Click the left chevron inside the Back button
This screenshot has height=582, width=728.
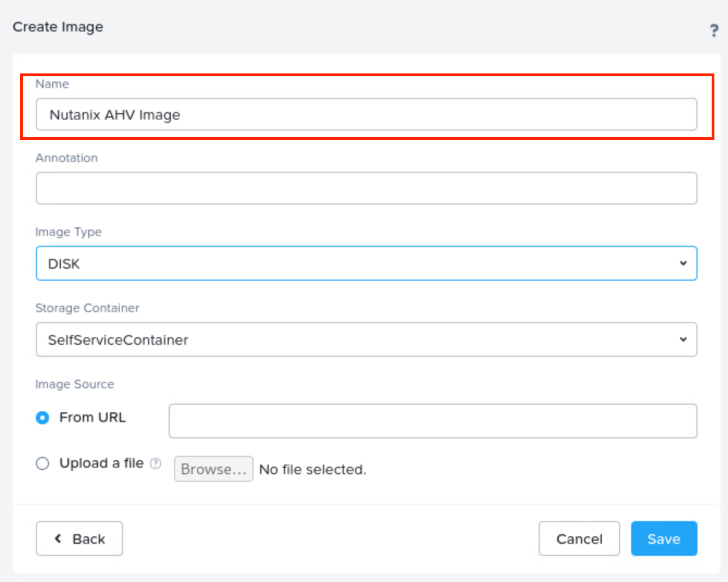pos(58,538)
